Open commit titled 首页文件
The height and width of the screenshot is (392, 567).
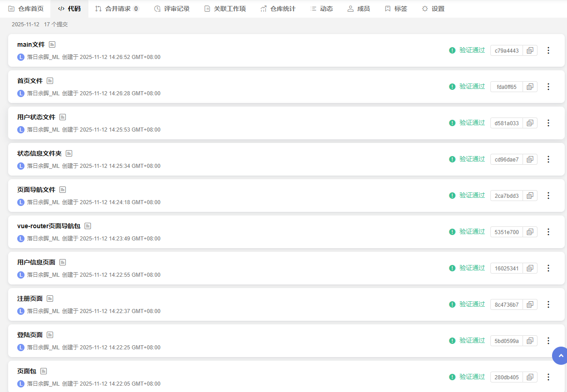pos(30,81)
